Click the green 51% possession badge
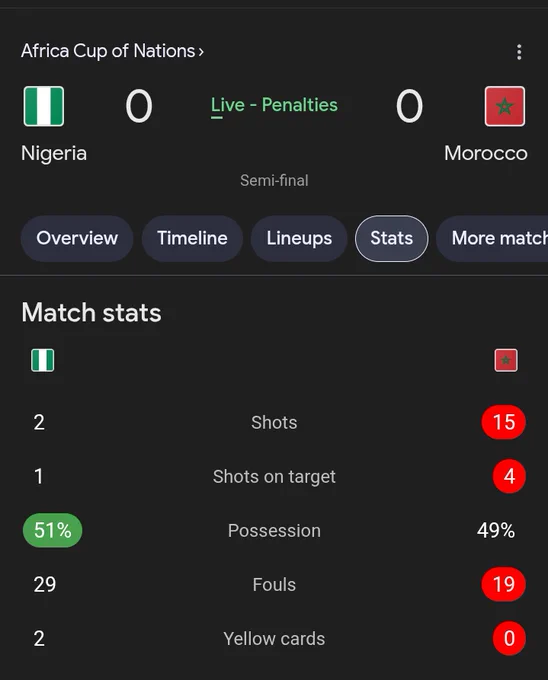The height and width of the screenshot is (680, 548). 52,530
